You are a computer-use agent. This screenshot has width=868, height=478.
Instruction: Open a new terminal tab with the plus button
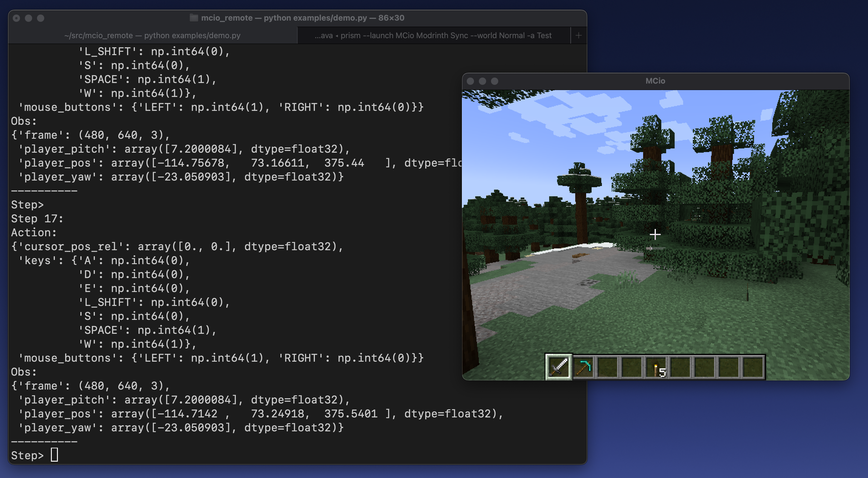[x=579, y=35]
